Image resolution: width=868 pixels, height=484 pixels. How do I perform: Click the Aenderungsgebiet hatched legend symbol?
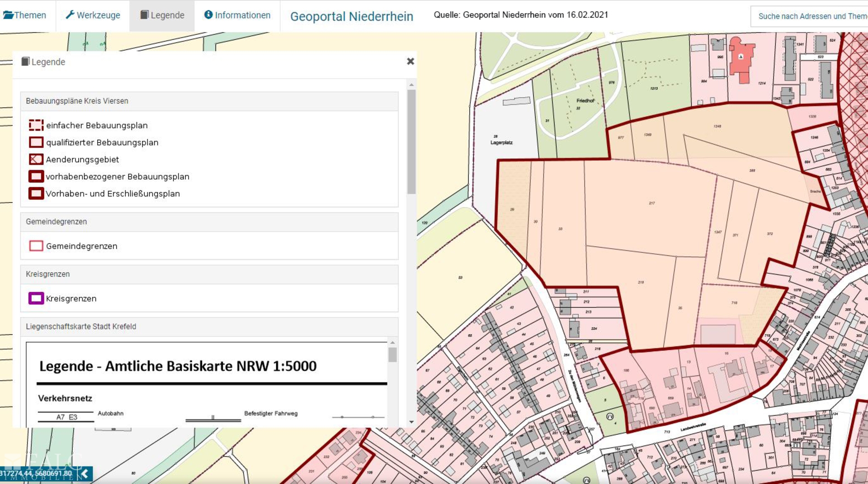tap(36, 159)
